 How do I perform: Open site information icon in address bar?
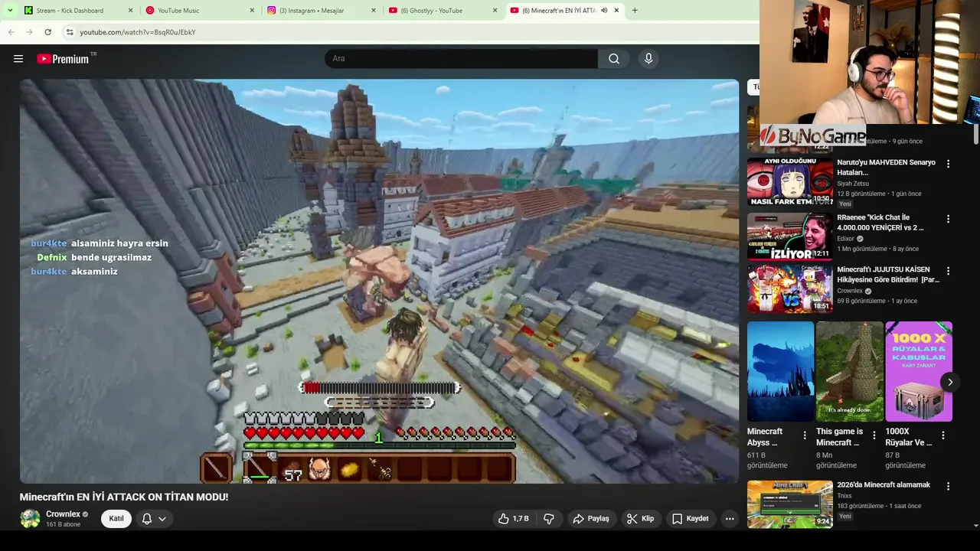point(69,32)
